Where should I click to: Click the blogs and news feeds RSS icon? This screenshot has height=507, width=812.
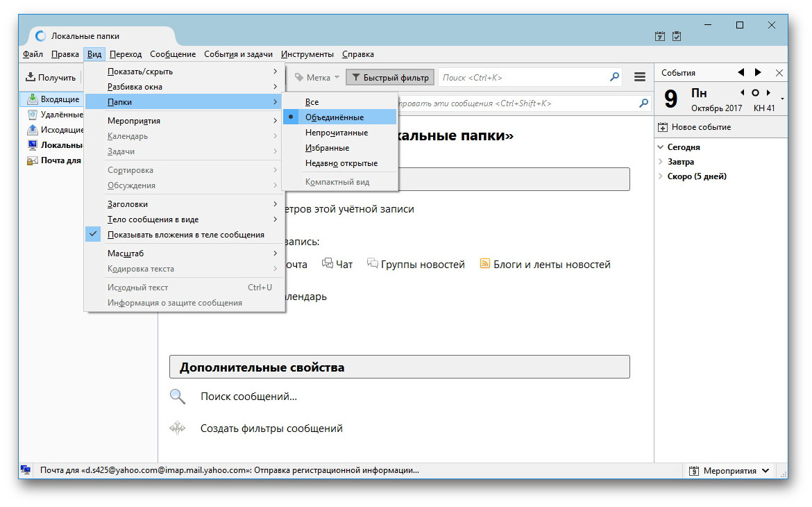click(x=485, y=264)
